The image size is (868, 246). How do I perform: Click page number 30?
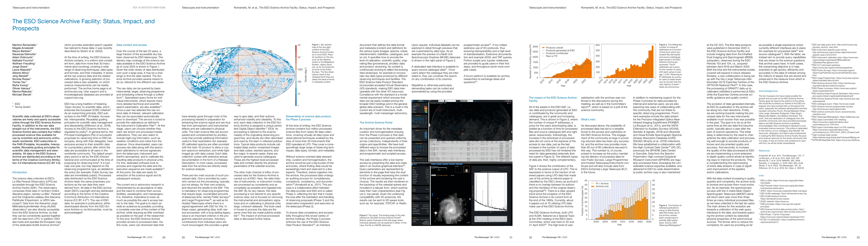pos(183,237)
